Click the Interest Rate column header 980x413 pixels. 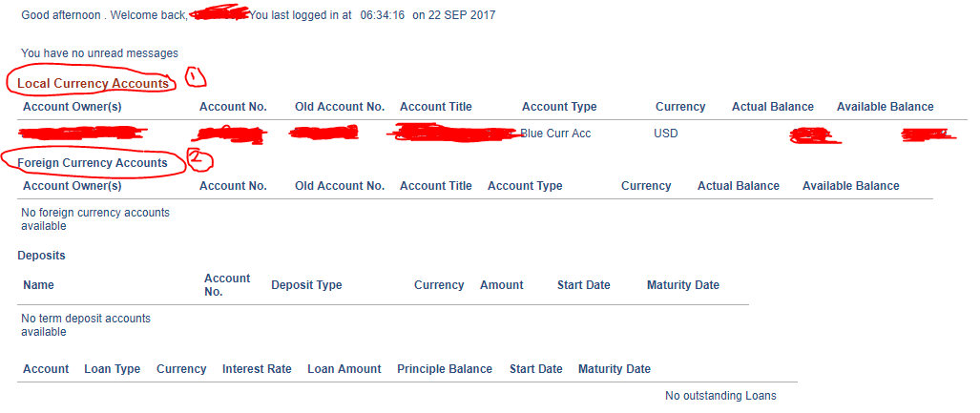tap(257, 369)
